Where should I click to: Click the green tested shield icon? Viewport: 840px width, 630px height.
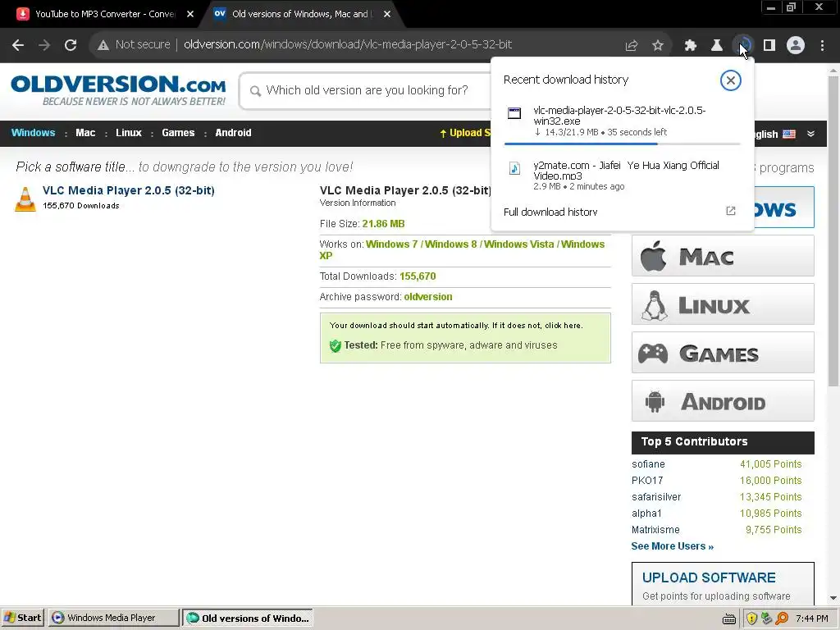[336, 345]
